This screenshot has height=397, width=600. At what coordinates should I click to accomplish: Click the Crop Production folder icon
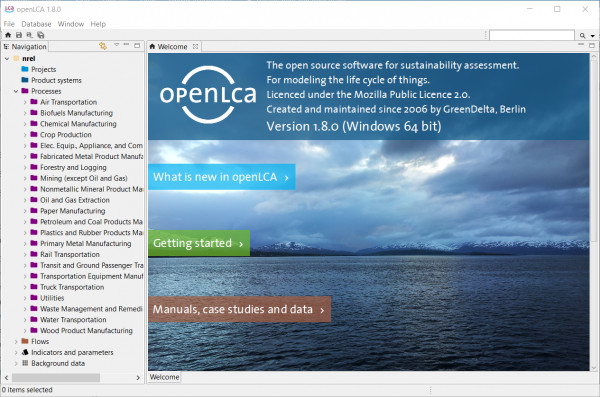[x=34, y=134]
